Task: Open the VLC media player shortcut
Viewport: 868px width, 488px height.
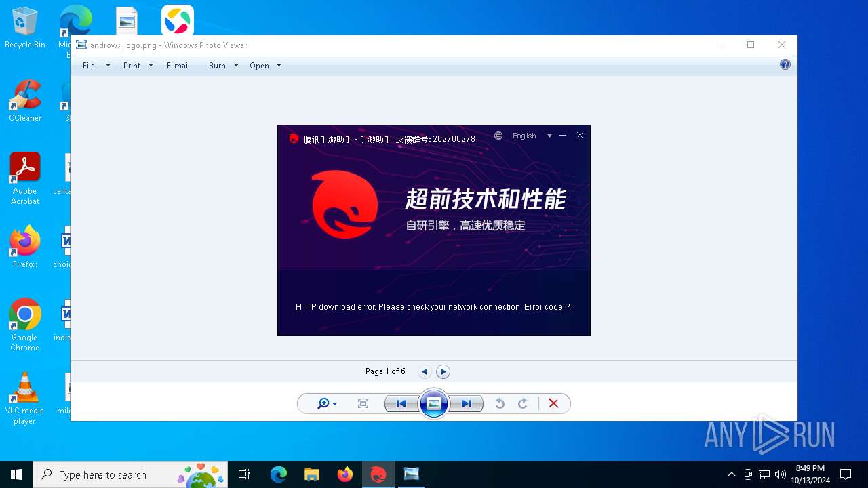Action: (x=25, y=399)
